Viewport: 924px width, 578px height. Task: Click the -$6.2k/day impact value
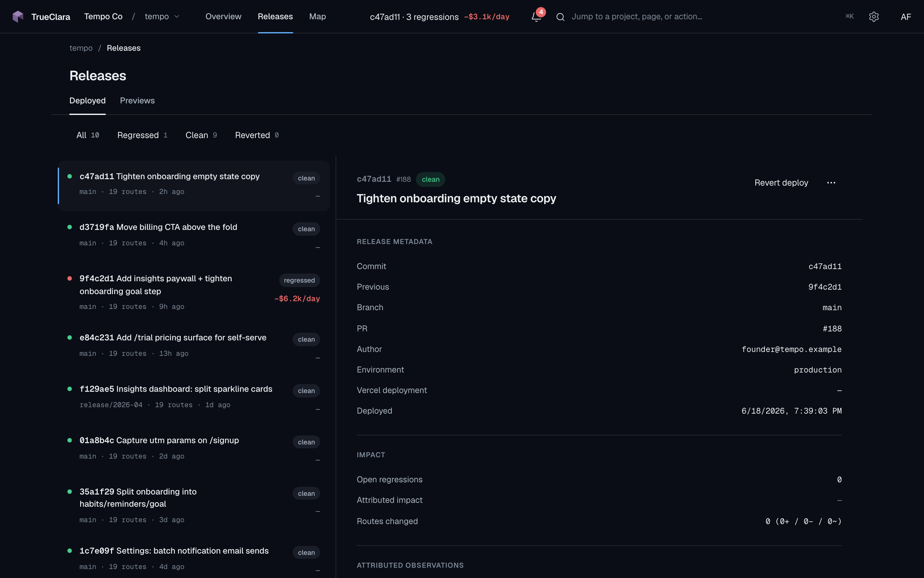(x=297, y=299)
